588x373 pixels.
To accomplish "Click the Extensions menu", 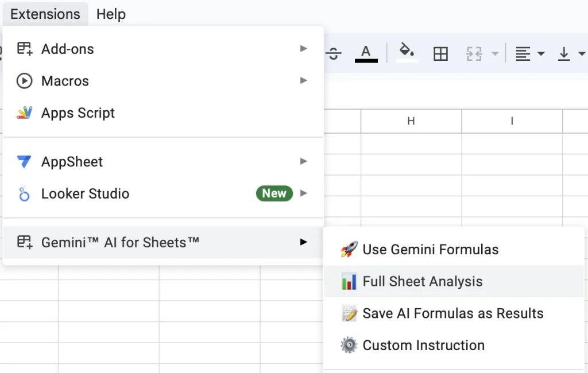I will point(45,14).
